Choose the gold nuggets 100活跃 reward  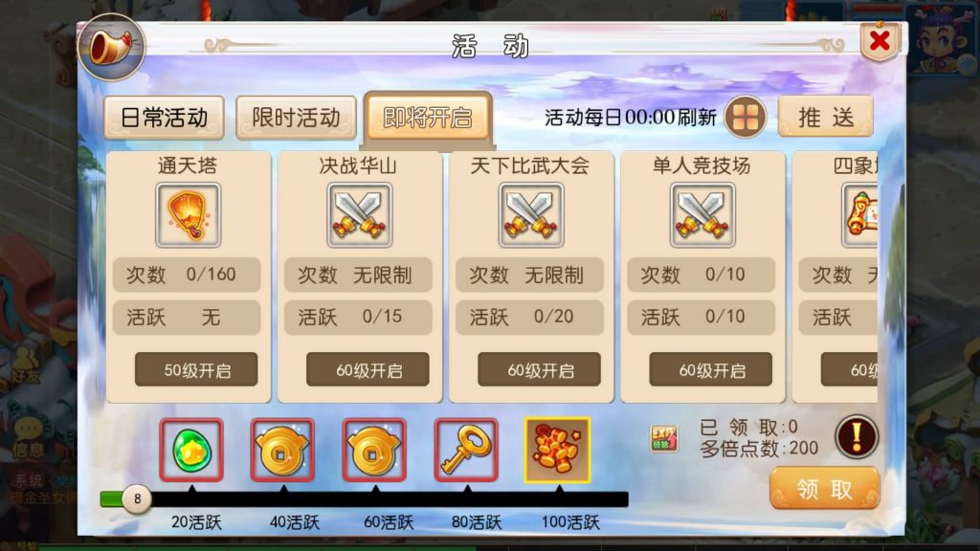tap(558, 450)
